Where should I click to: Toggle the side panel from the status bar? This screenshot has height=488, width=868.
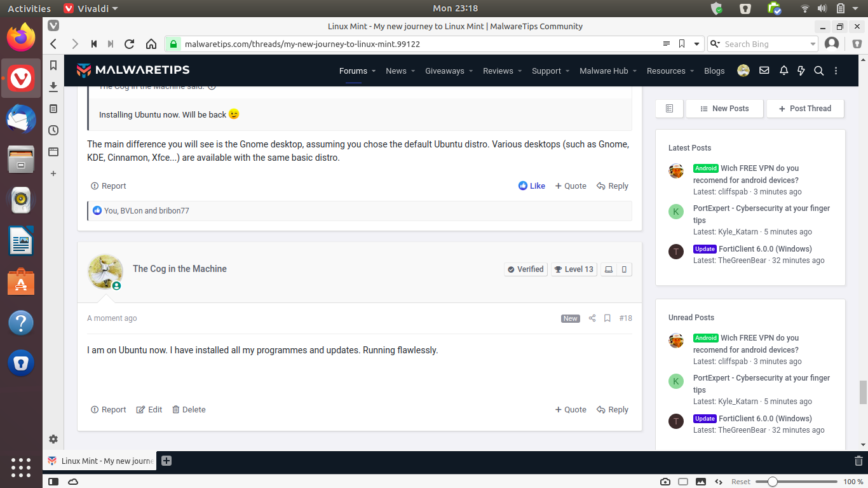pos(53,482)
